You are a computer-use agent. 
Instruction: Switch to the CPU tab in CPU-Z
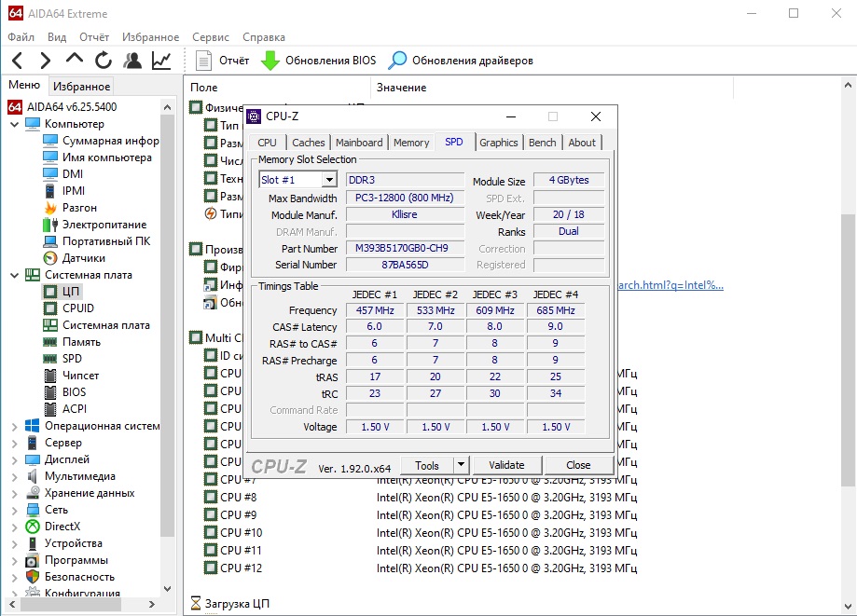pos(267,143)
